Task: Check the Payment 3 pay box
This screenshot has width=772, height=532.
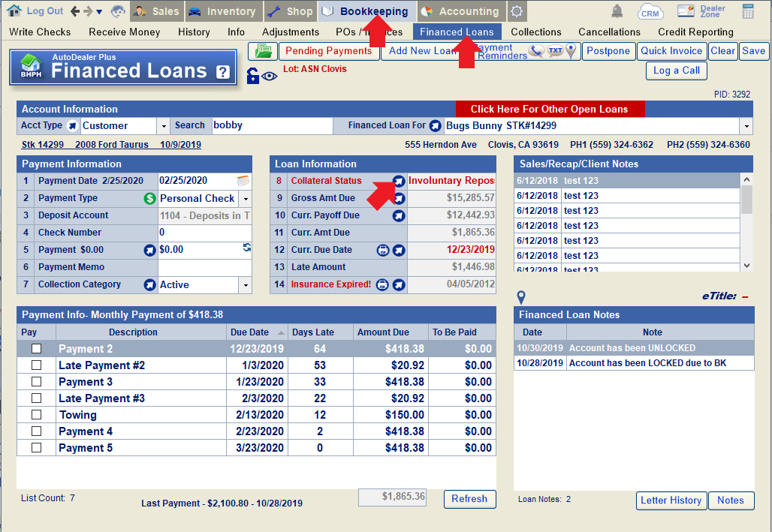Action: pyautogui.click(x=37, y=382)
